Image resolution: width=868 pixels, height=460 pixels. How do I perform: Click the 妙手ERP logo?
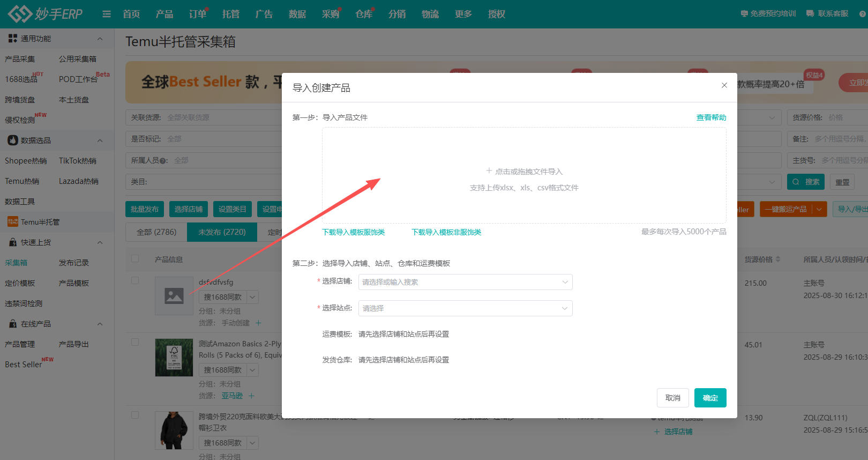46,14
